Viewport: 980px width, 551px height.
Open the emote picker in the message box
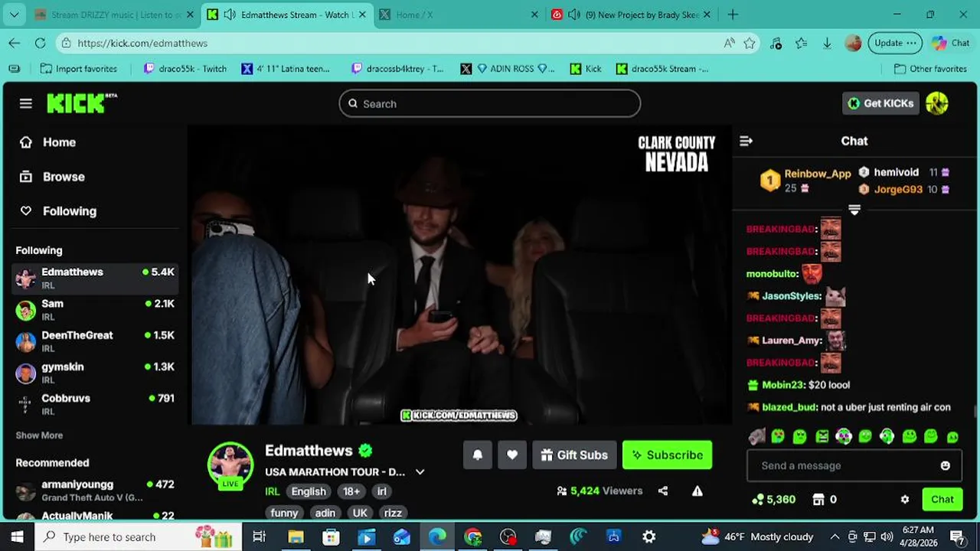coord(945,465)
